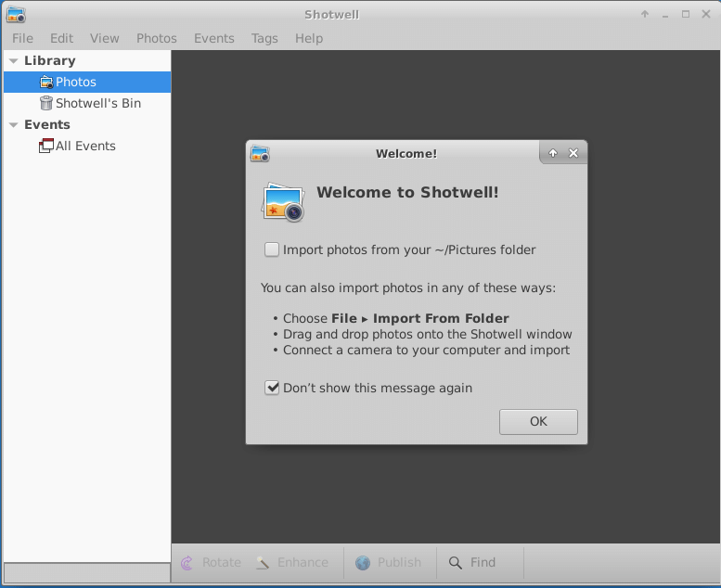
Task: Click 'You can also import photos' text
Action: click(408, 288)
